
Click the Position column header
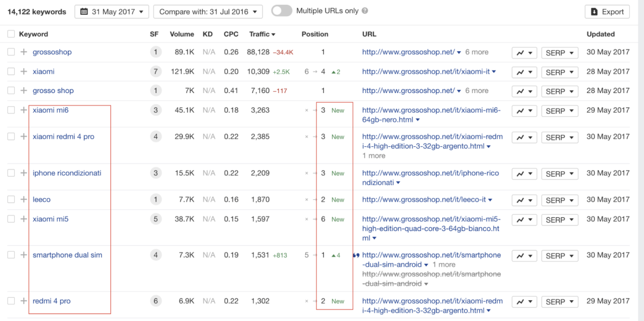point(315,34)
